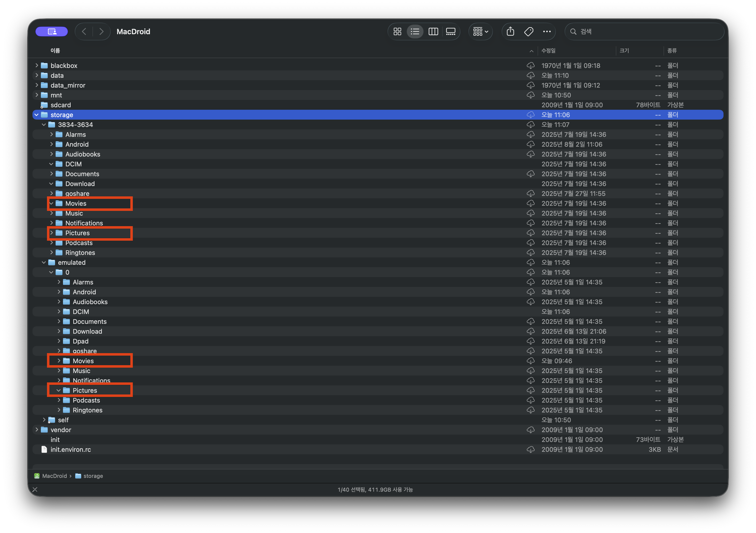Switch to icon grid view
This screenshot has width=756, height=533.
tap(397, 32)
